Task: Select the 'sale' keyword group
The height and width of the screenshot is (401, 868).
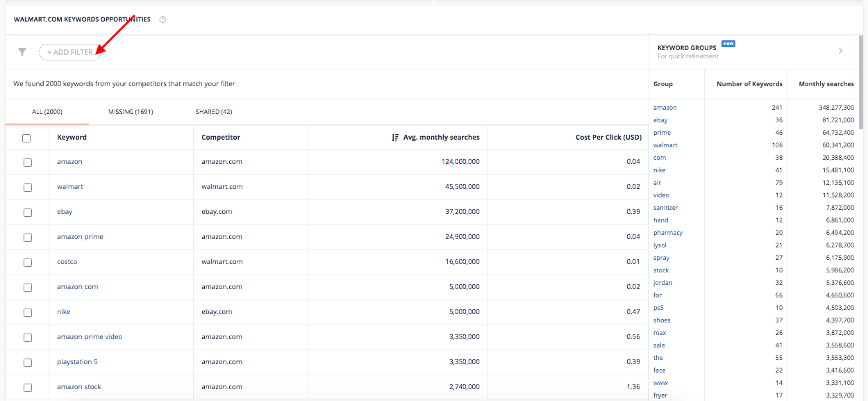Action: tap(660, 345)
